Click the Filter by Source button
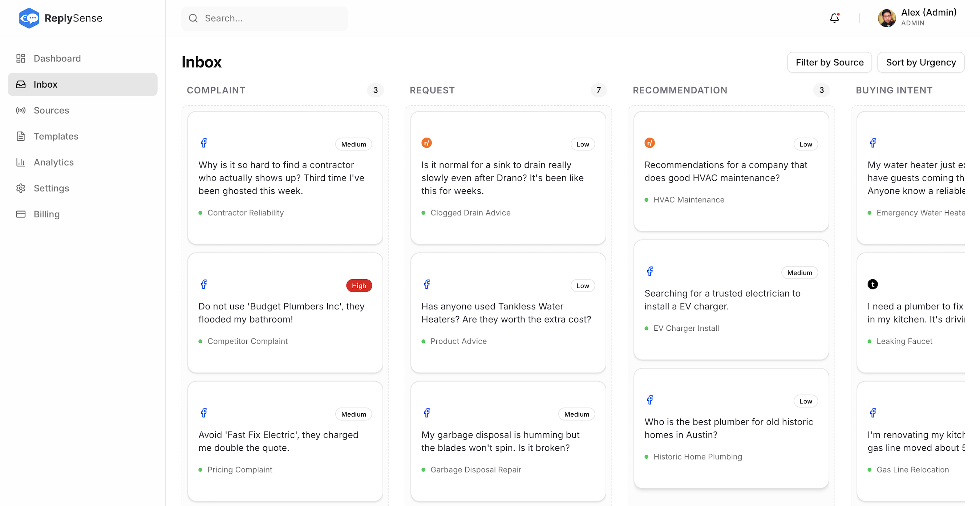The image size is (980, 506). (x=830, y=62)
